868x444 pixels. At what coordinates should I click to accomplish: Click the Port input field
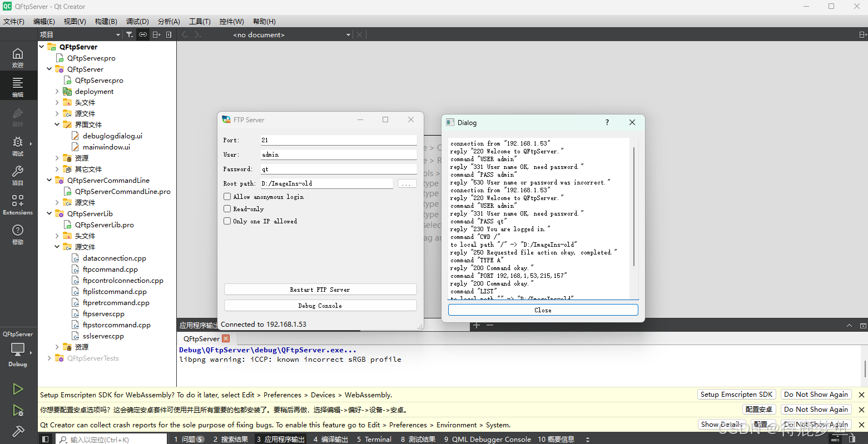pyautogui.click(x=338, y=140)
